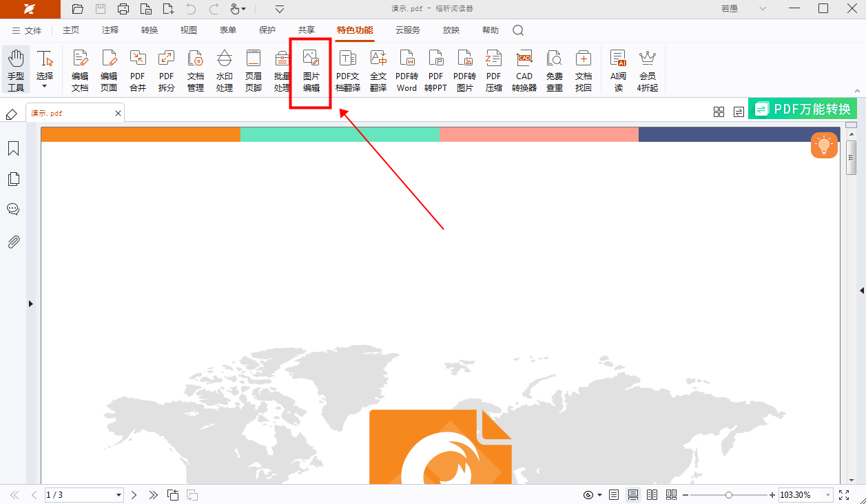This screenshot has width=866, height=504.
Task: Launch the AI阅读 reading assistant
Action: click(x=618, y=71)
